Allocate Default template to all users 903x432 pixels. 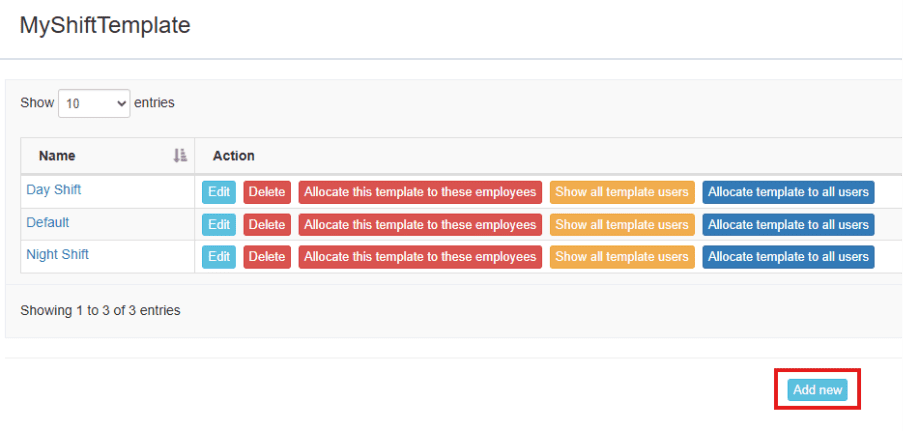click(x=788, y=225)
